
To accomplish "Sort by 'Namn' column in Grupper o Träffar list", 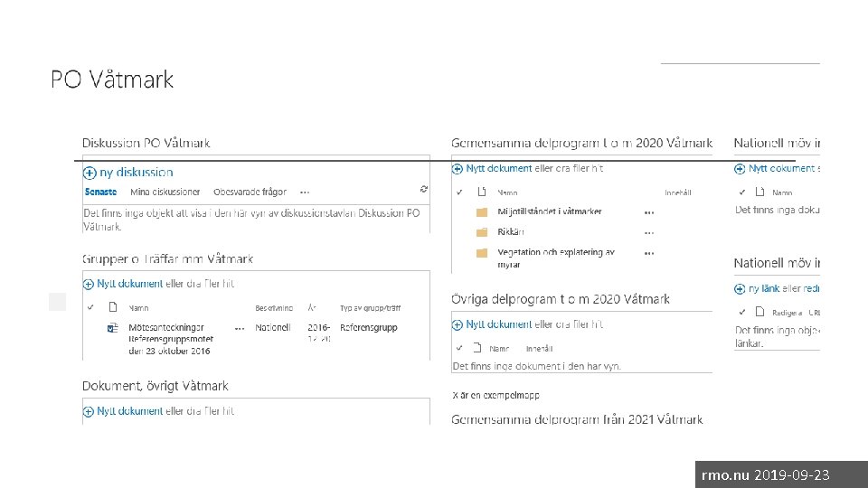I will click(138, 308).
